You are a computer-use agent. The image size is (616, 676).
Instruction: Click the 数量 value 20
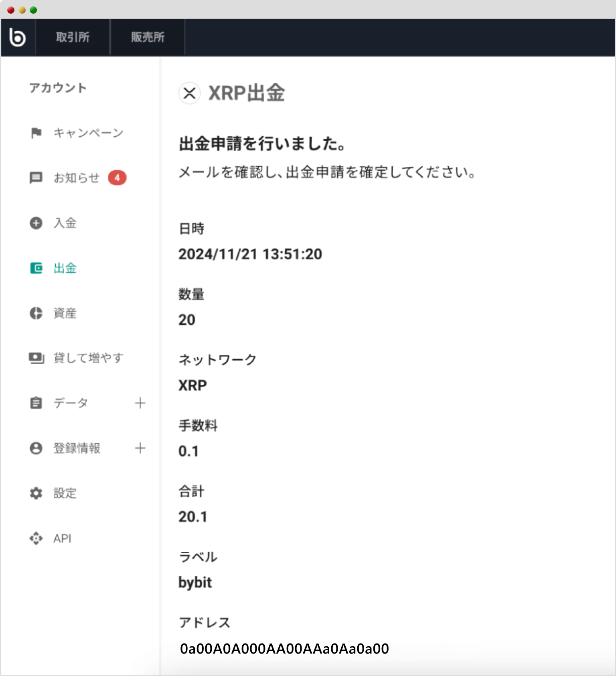[187, 320]
